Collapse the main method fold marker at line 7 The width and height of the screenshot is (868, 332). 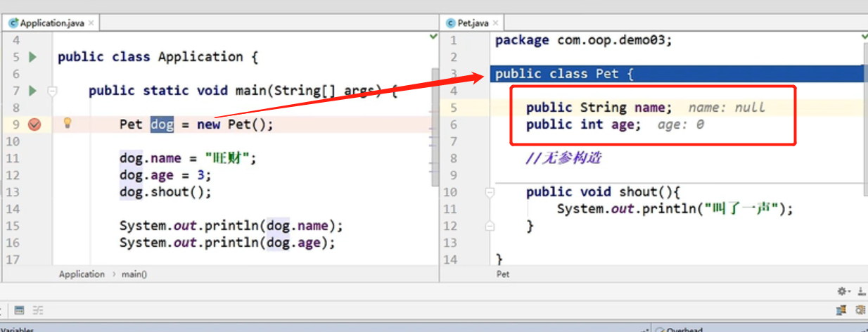[51, 91]
